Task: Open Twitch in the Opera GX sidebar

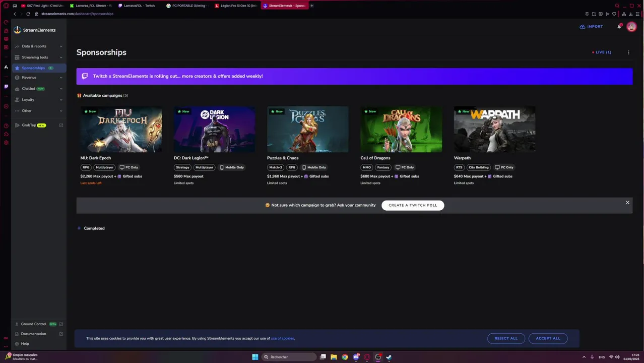Action: pyautogui.click(x=6, y=87)
